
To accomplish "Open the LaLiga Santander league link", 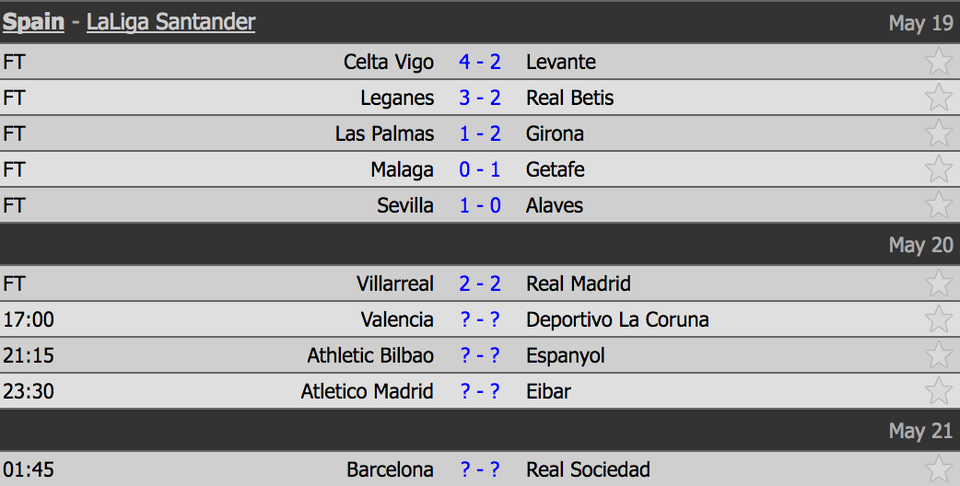I will click(x=171, y=22).
